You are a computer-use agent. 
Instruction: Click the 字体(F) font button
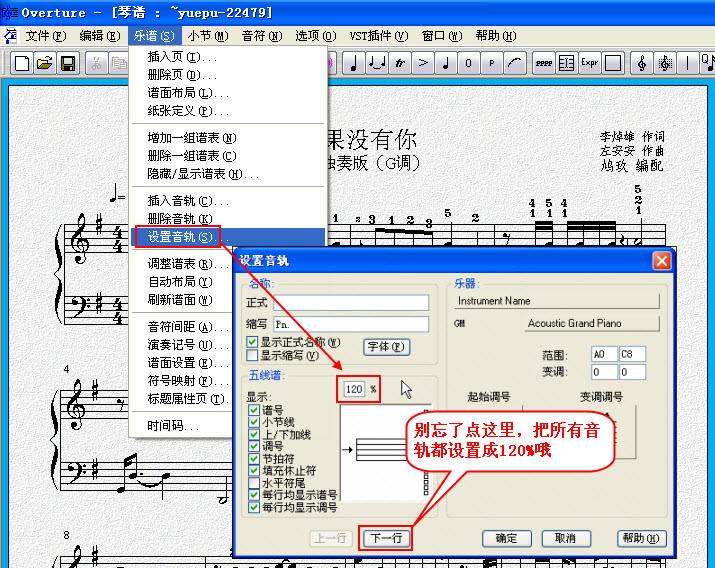pyautogui.click(x=387, y=347)
